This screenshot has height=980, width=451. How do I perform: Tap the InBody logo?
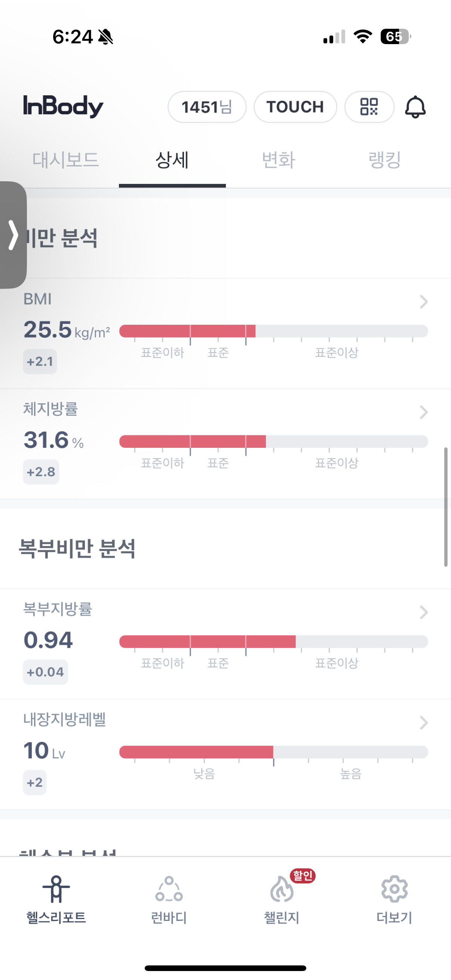63,106
